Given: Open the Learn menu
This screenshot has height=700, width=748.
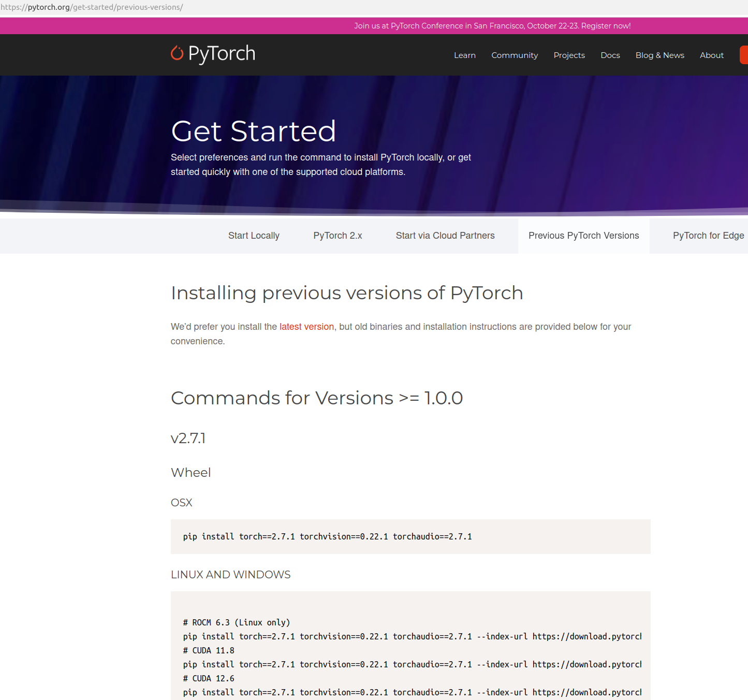Looking at the screenshot, I should click(x=465, y=55).
